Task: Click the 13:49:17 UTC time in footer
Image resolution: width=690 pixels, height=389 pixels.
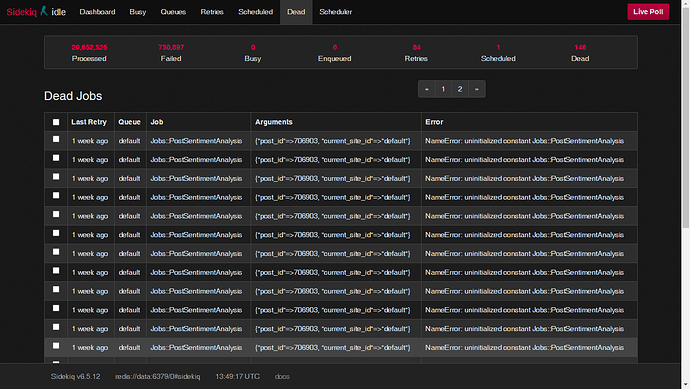Action: 238,377
